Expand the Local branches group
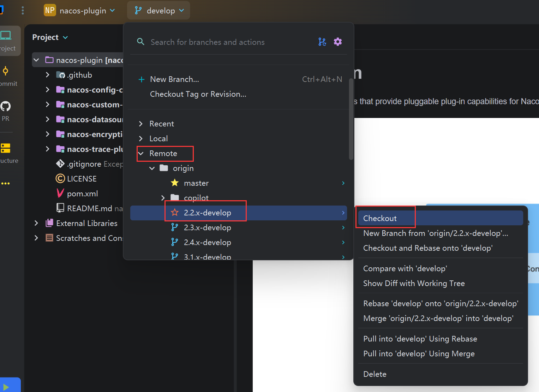 coord(141,138)
